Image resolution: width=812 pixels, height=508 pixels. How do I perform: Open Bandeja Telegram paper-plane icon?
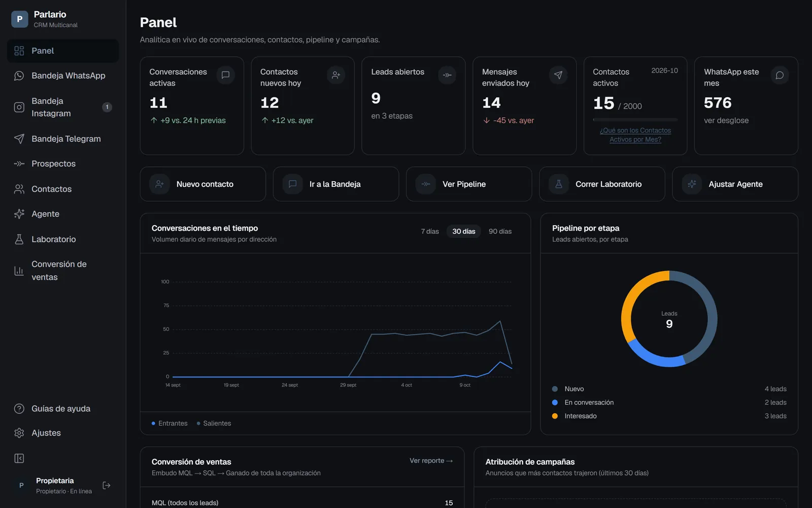point(19,139)
